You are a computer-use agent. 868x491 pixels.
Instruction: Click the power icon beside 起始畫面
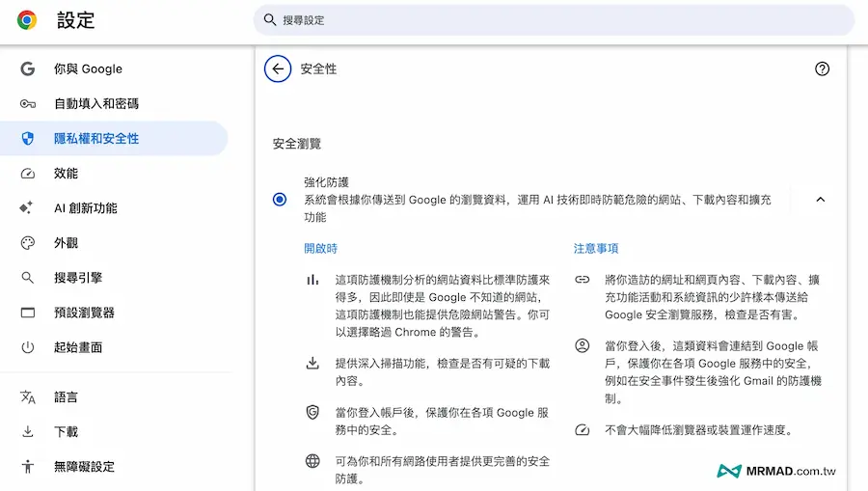pos(28,347)
